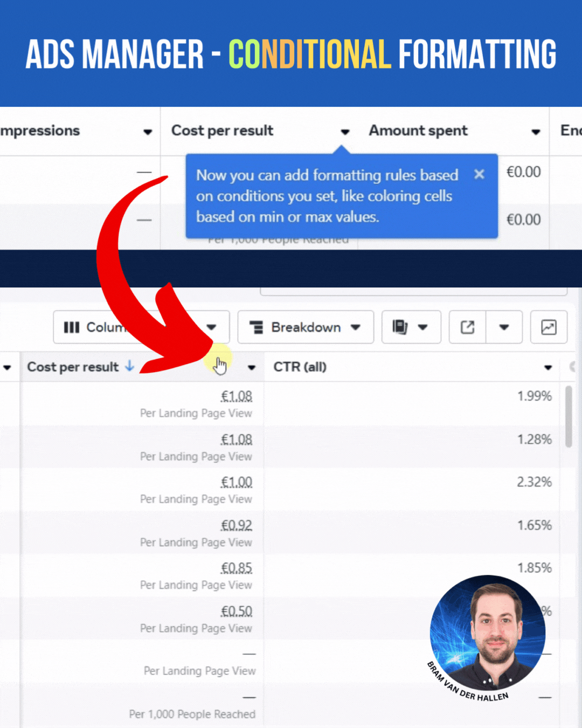Click the Bram van der Hallen profile photo
This screenshot has height=728, width=582.
488,633
